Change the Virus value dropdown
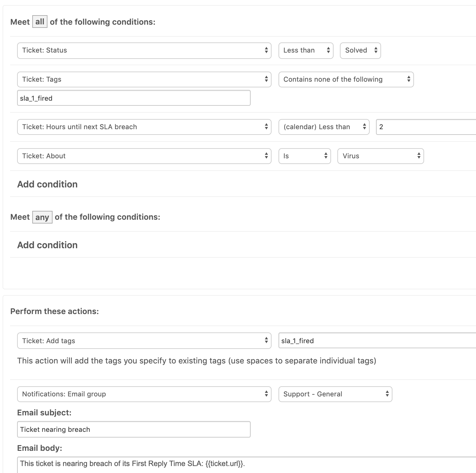 coord(380,156)
